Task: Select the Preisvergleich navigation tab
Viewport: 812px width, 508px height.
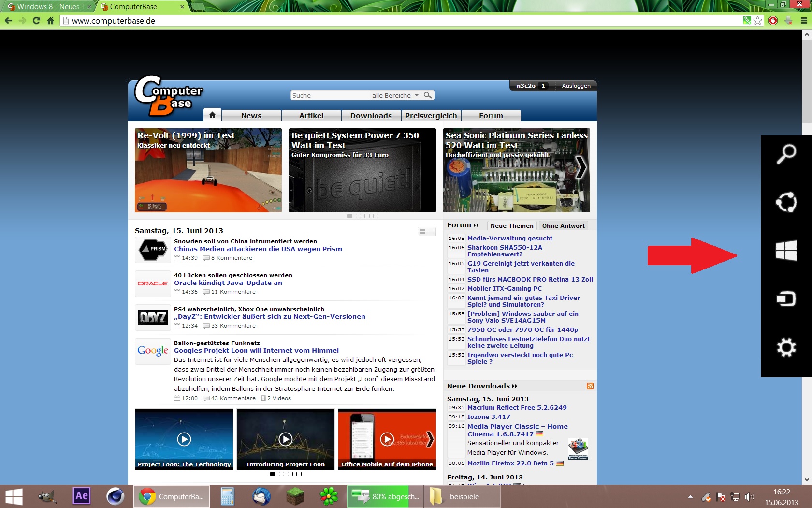Action: [431, 116]
